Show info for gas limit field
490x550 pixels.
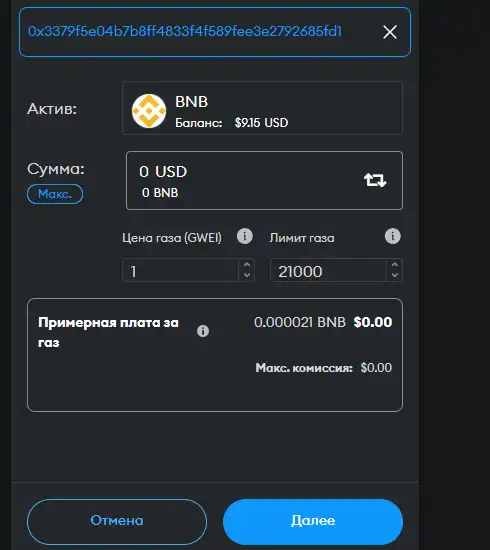(392, 236)
